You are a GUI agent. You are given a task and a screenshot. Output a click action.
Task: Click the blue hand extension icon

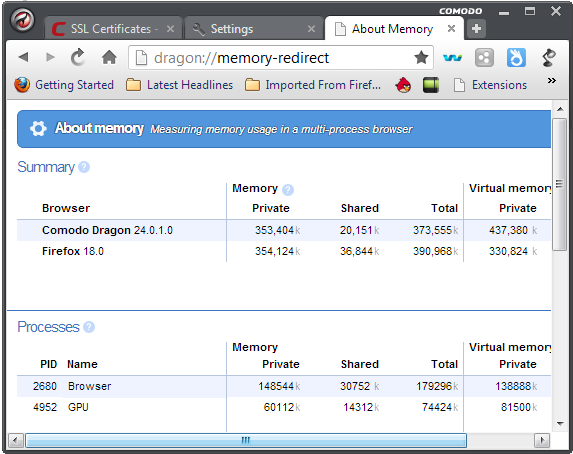coord(516,57)
